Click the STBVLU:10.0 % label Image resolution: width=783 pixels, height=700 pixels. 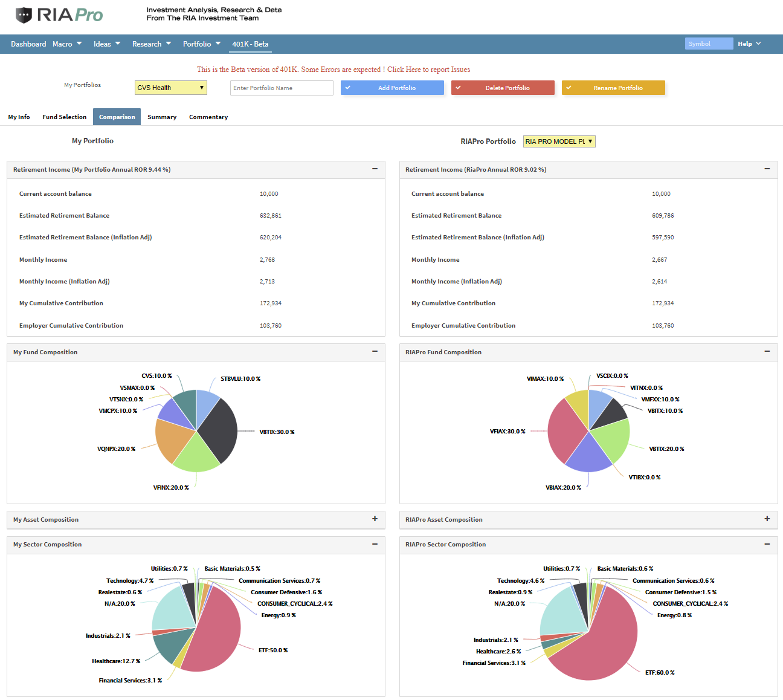pos(240,379)
